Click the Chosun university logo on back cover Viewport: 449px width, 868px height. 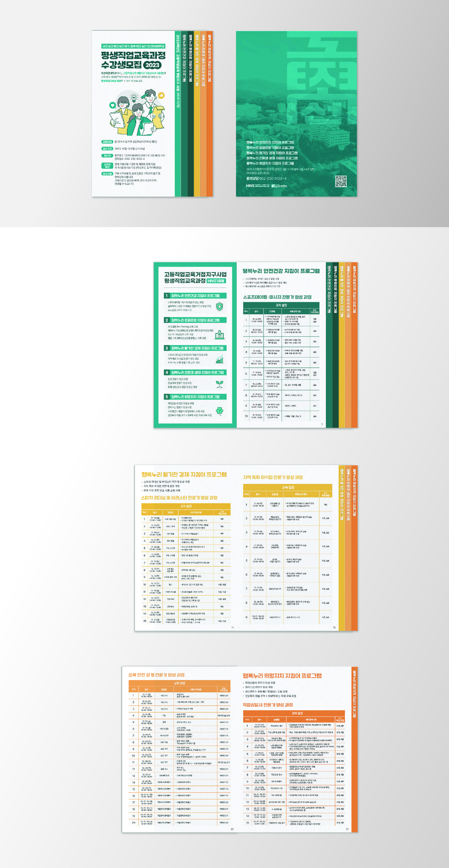pyautogui.click(x=279, y=186)
